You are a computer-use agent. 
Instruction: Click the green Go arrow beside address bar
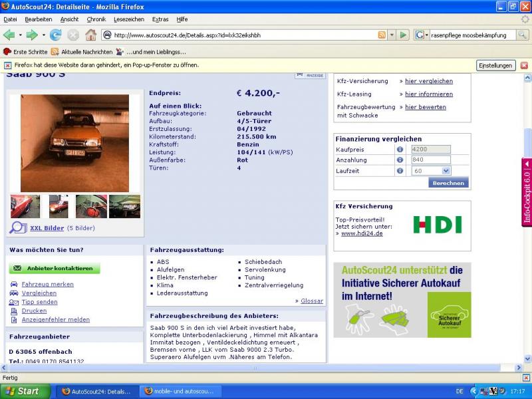coord(403,35)
